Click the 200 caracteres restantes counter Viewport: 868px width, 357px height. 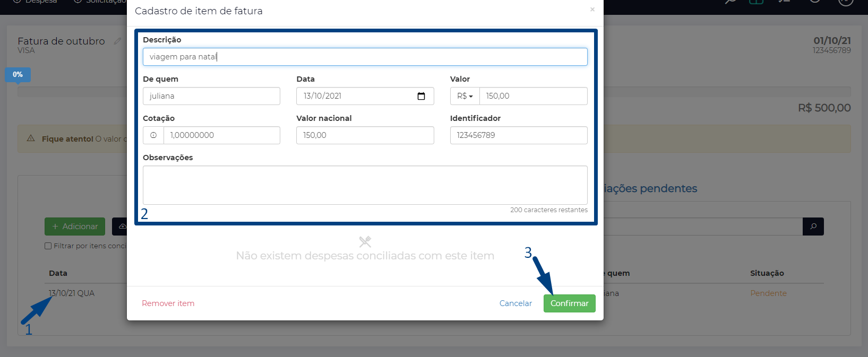tap(549, 210)
